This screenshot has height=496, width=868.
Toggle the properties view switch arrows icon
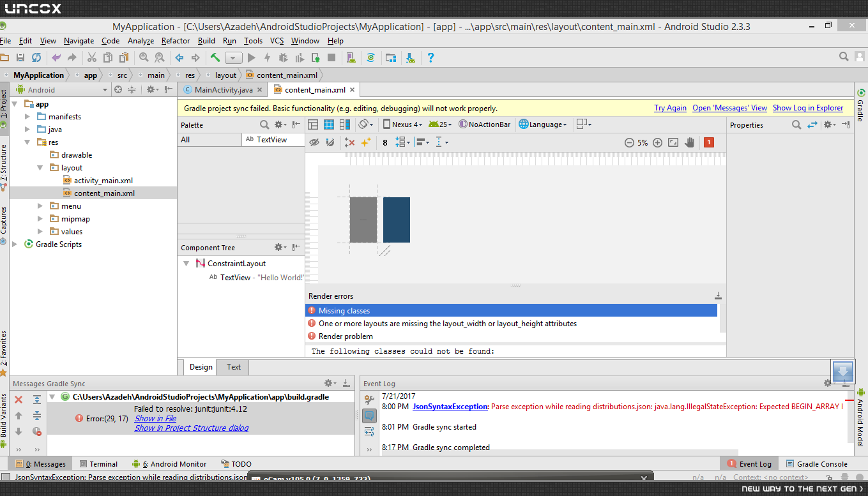pos(812,124)
